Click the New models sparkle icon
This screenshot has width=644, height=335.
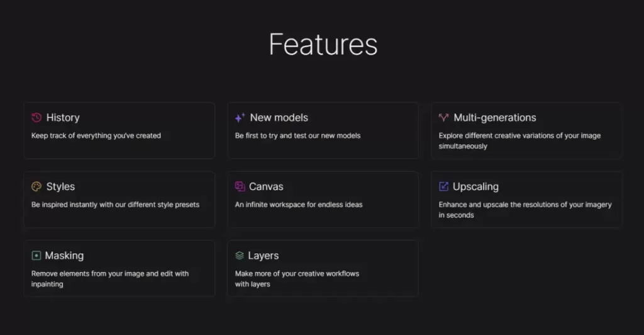(x=240, y=118)
